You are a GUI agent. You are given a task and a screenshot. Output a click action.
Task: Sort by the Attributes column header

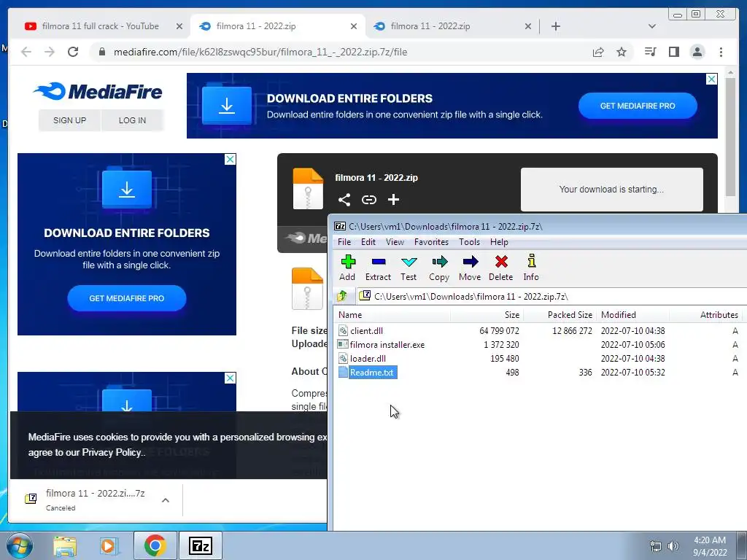pyautogui.click(x=705, y=315)
